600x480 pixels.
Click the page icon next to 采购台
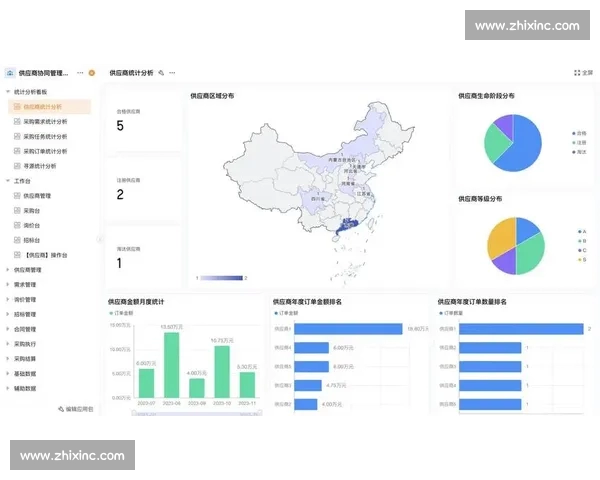tap(17, 210)
